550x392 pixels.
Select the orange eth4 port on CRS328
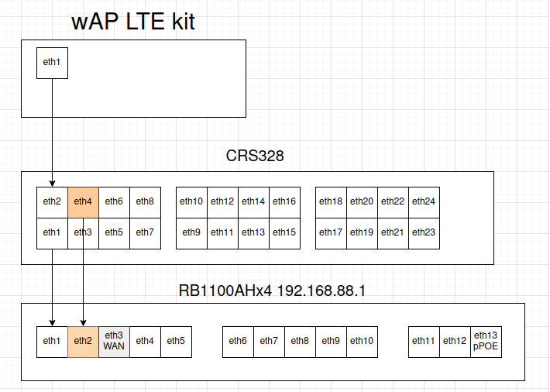(83, 202)
